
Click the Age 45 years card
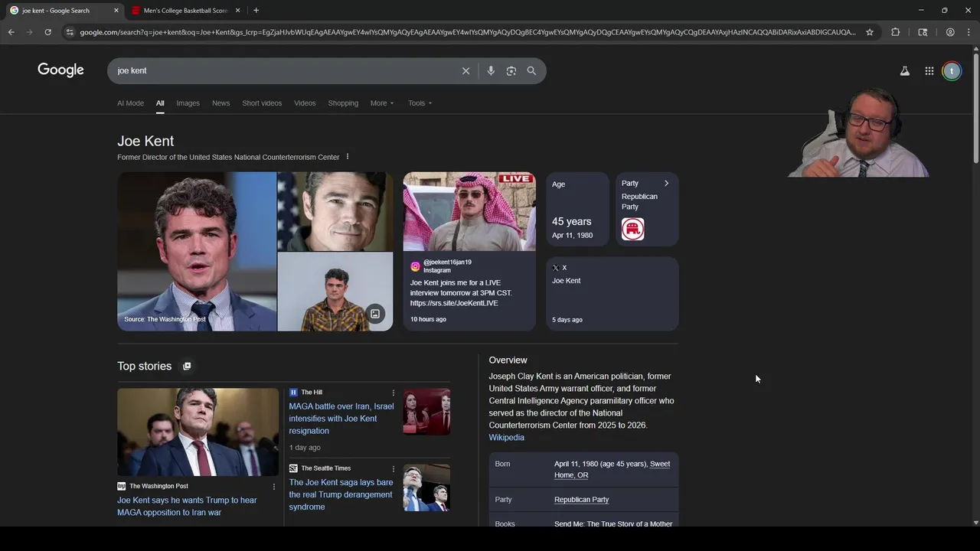pos(577,209)
